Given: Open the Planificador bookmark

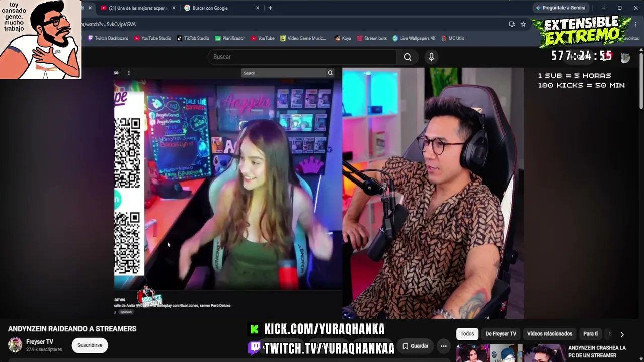Looking at the screenshot, I should 230,38.
